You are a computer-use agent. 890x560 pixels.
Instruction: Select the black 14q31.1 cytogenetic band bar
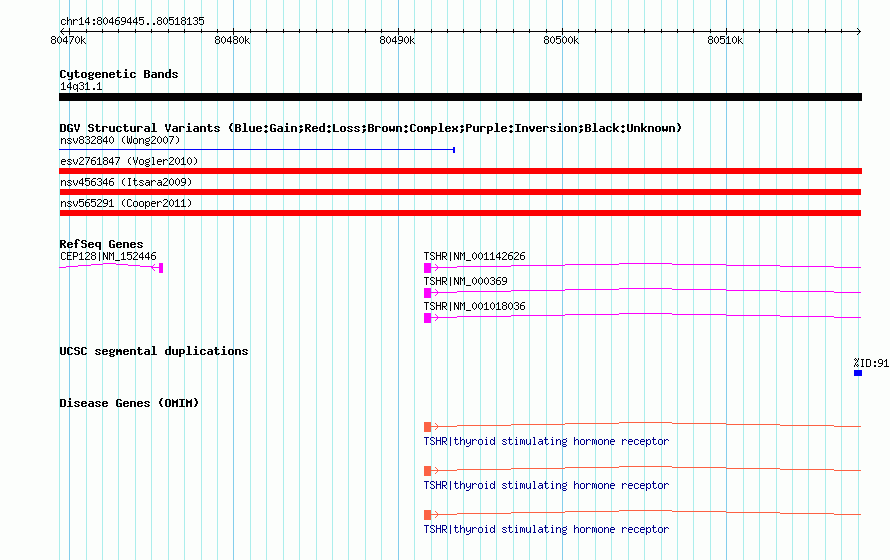point(460,97)
